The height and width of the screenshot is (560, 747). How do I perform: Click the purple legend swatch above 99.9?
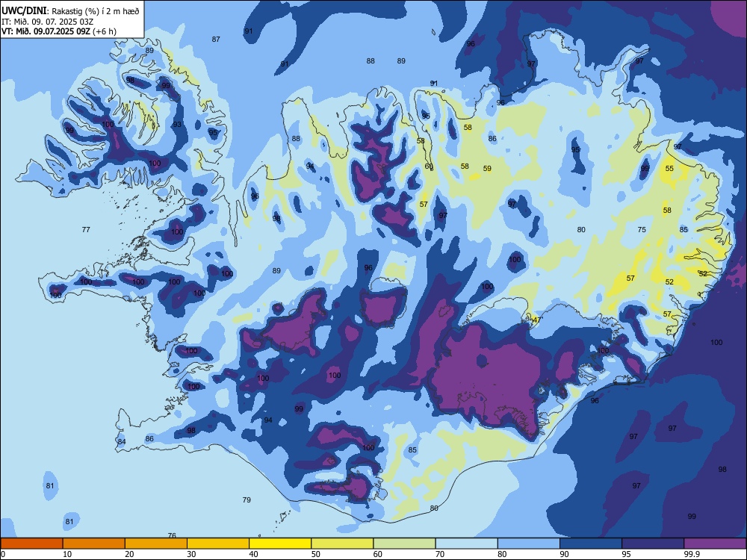[x=715, y=544]
